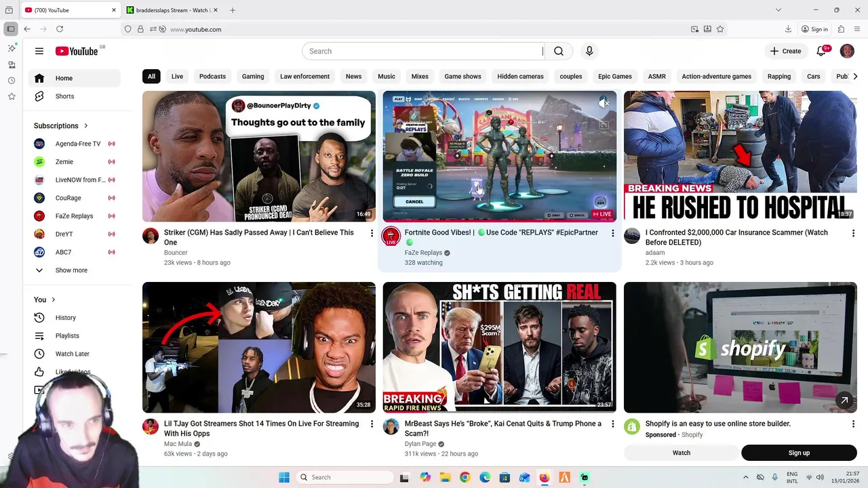
Task: Focus the YouTube search field
Action: tap(422, 51)
